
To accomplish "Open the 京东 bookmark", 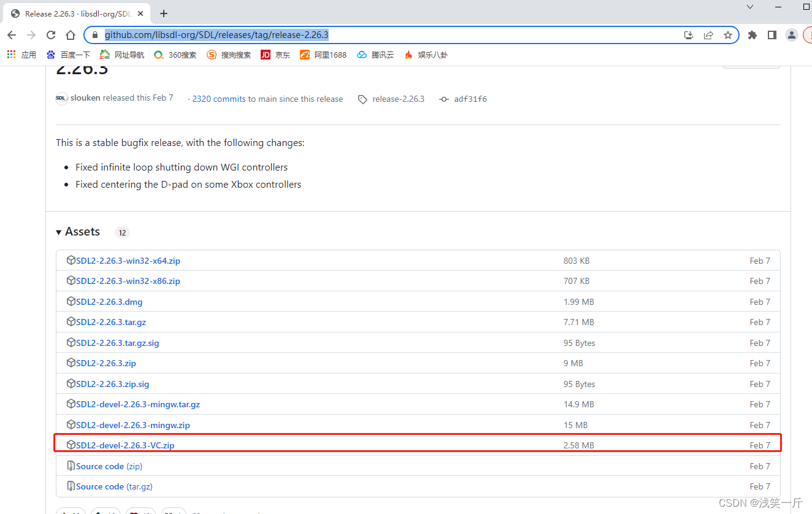I will click(x=275, y=55).
